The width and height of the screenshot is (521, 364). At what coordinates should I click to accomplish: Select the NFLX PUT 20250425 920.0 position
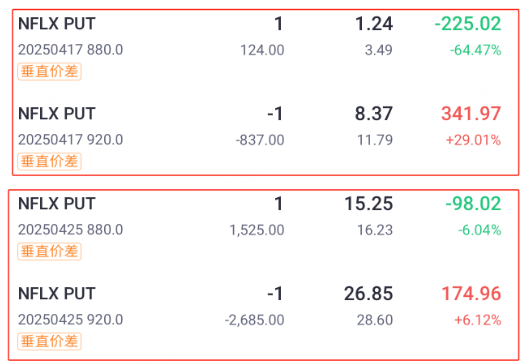(260, 317)
